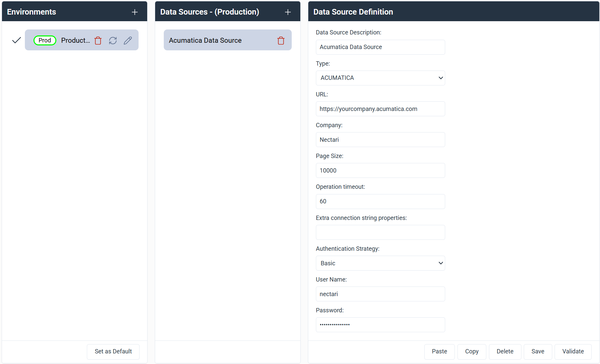Click the Validate button
The width and height of the screenshot is (600, 364).
coord(572,351)
